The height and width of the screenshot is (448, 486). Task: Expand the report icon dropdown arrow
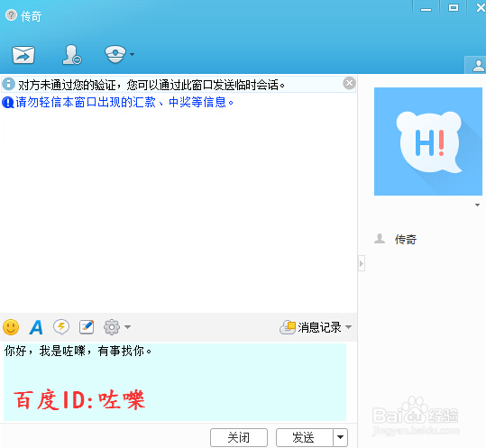(x=132, y=54)
